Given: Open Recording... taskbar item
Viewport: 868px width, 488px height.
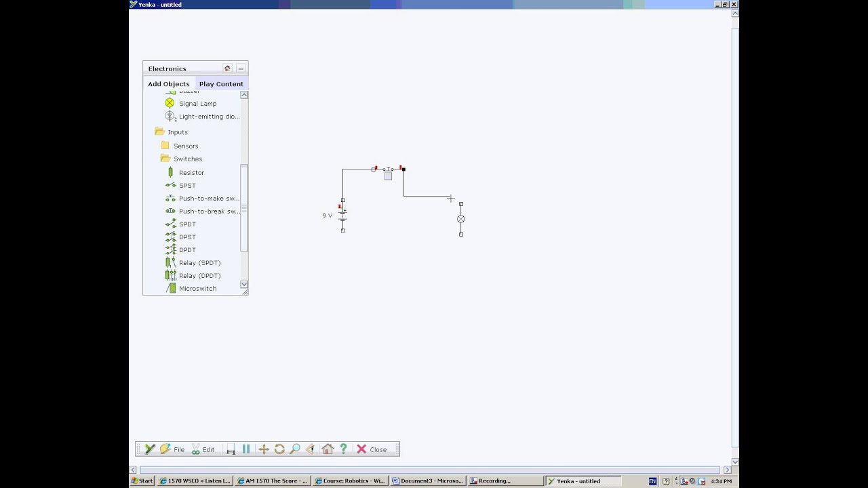Looking at the screenshot, I should point(506,481).
